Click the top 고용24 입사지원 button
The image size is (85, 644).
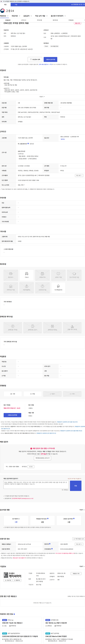tap(50, 59)
